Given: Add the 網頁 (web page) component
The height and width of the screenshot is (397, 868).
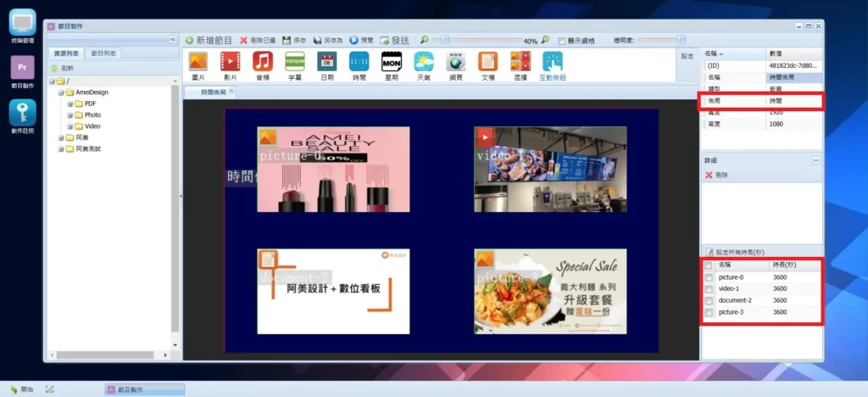Looking at the screenshot, I should [x=456, y=63].
